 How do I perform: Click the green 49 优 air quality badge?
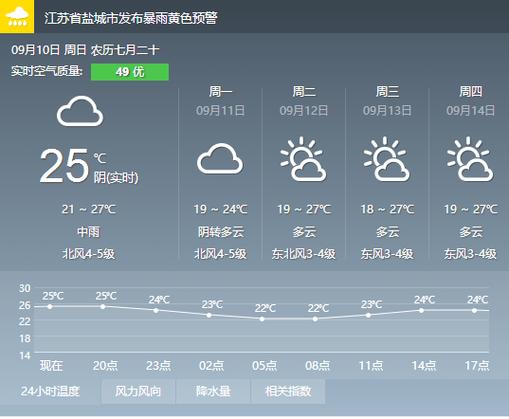(130, 72)
